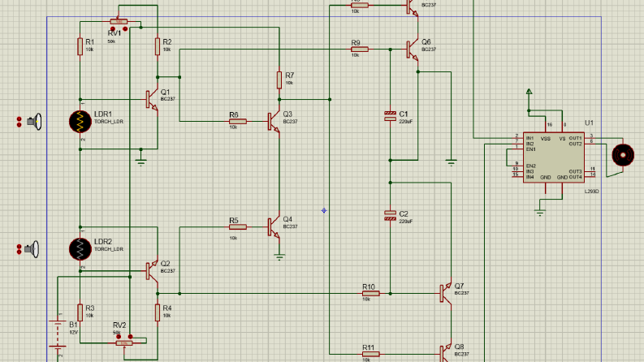Select the R6 resistor symbol
Image resolution: width=644 pixels, height=362 pixels.
click(x=238, y=122)
